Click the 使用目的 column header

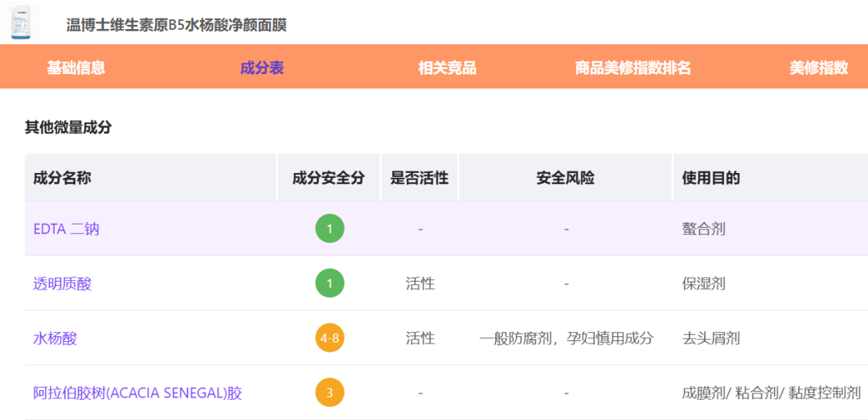coord(710,178)
